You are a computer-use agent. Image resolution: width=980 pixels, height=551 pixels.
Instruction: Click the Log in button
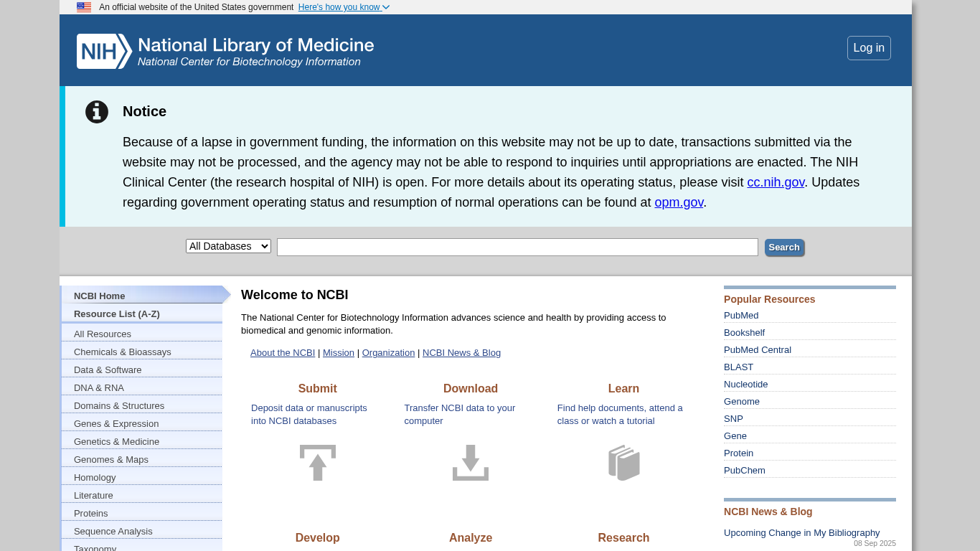pyautogui.click(x=869, y=48)
